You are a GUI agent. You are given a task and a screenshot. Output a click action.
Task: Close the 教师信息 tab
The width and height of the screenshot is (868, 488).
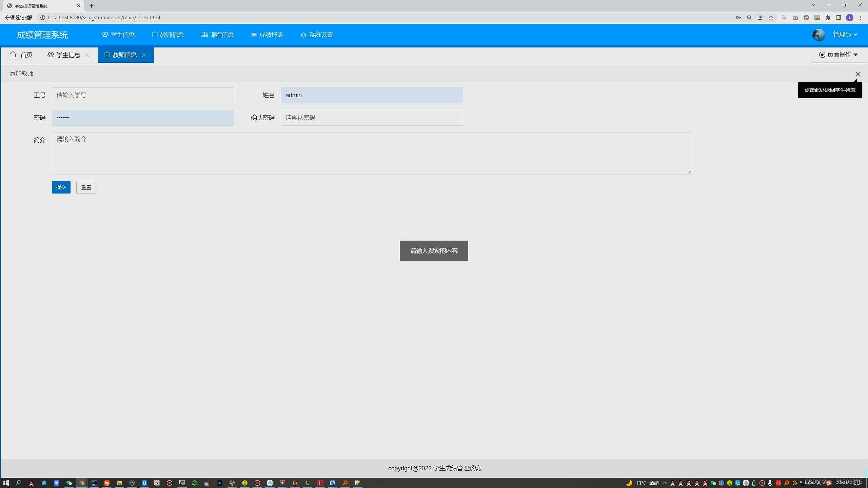144,55
